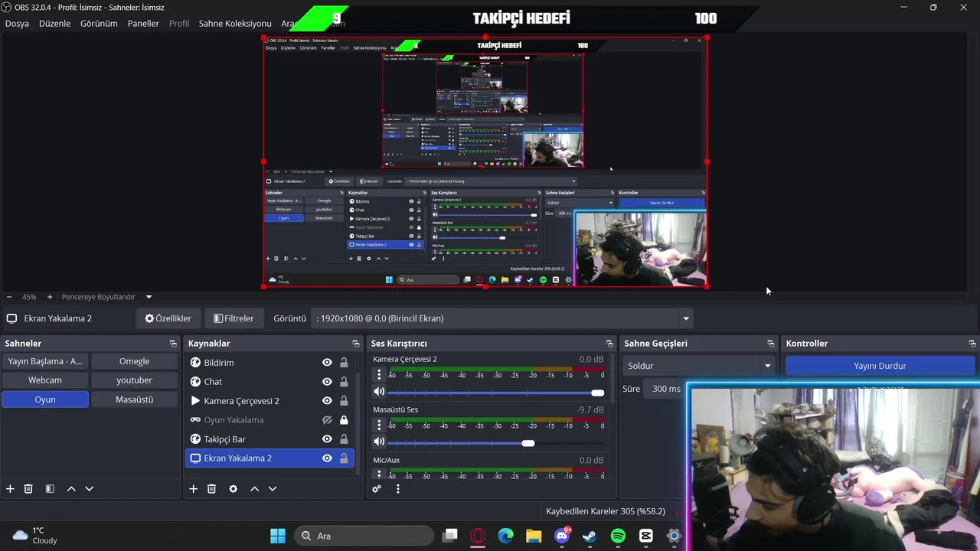
Task: Open the Düzenle menu
Action: (x=54, y=24)
